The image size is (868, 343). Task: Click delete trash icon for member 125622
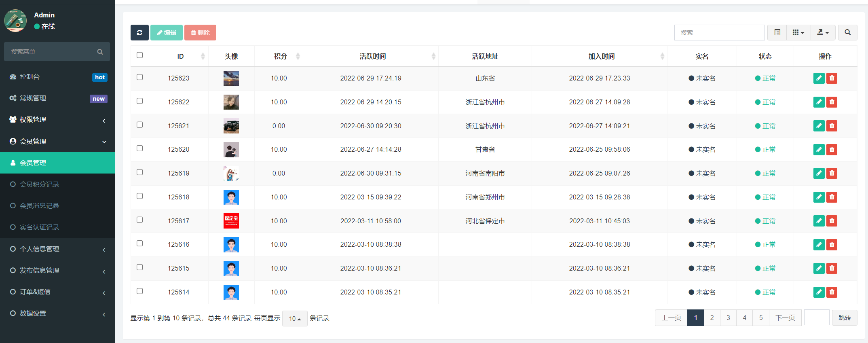coord(832,102)
